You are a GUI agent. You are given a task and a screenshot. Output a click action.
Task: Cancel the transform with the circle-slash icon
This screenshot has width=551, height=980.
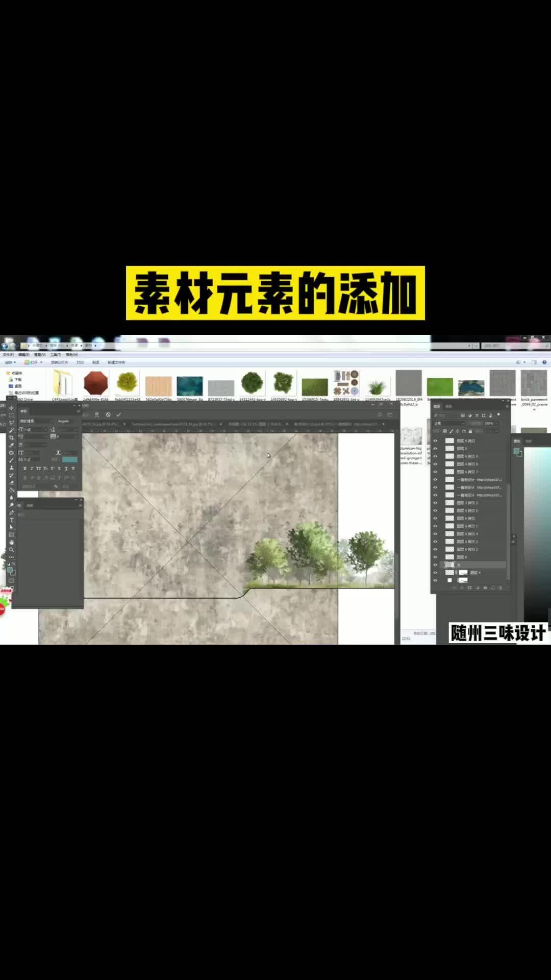[x=108, y=414]
